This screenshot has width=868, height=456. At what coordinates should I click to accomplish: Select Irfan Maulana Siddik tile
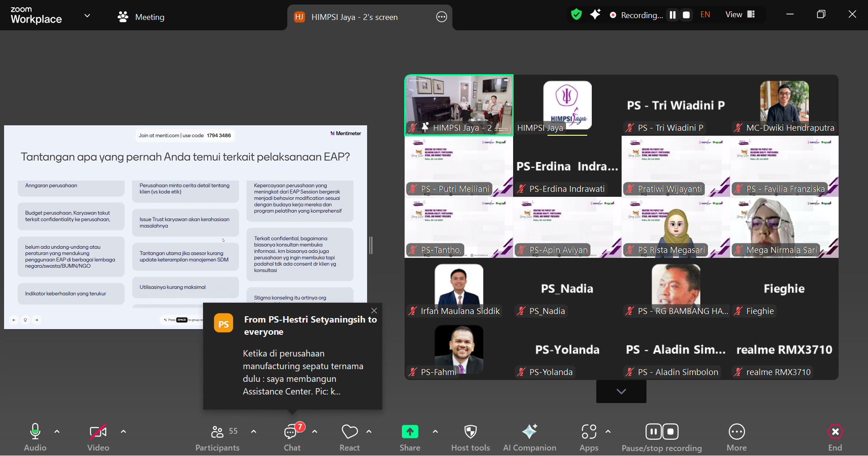pyautogui.click(x=459, y=289)
